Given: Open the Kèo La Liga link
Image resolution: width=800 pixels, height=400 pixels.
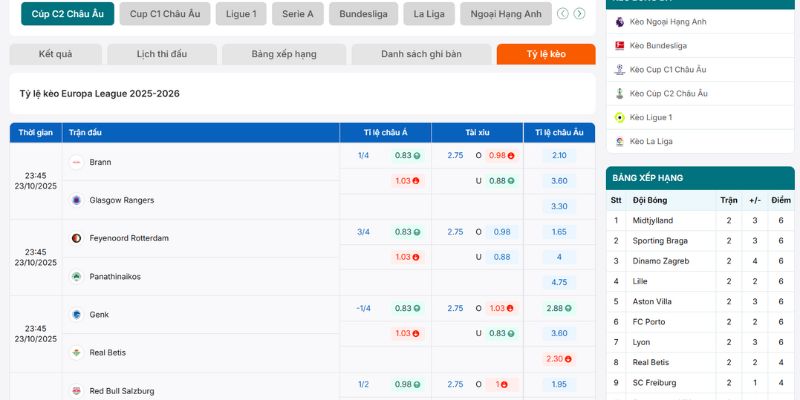Looking at the screenshot, I should pos(650,141).
